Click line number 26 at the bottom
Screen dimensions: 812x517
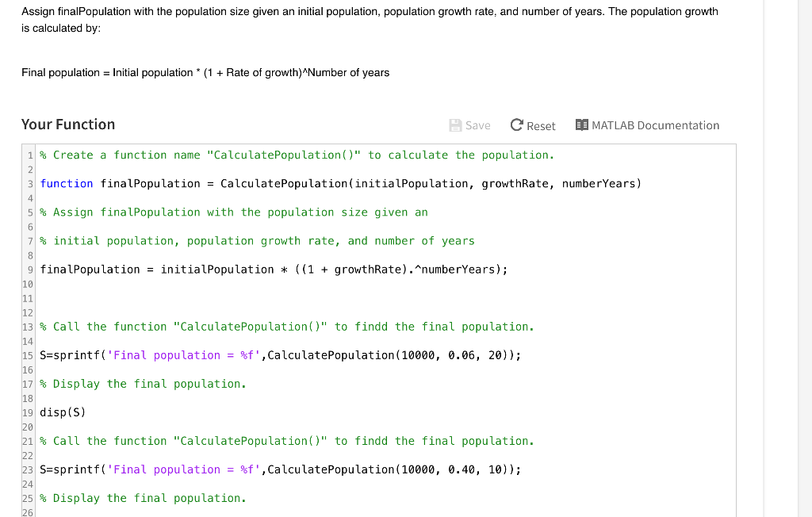point(28,513)
